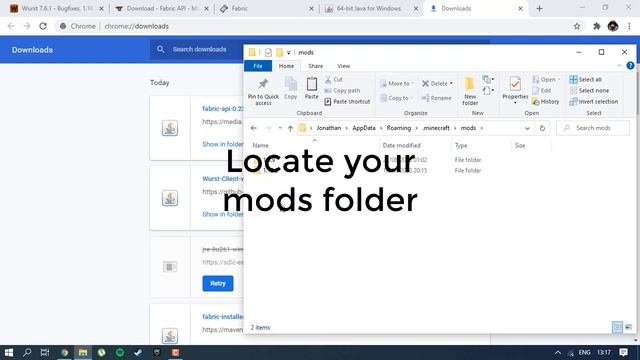Screen dimensions: 640x360
Task: Open taskbar search magnifier
Action: [27, 352]
